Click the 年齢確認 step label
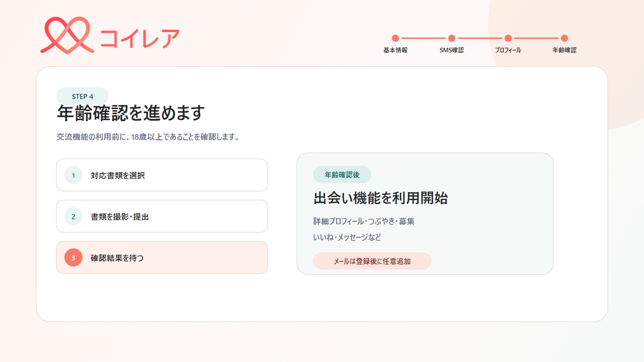This screenshot has width=644, height=362. click(565, 50)
